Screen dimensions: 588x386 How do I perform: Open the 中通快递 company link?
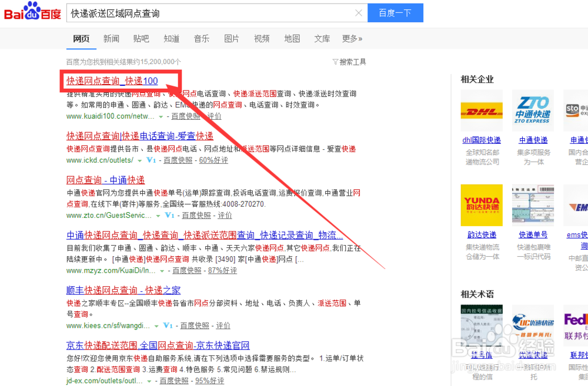(x=533, y=140)
